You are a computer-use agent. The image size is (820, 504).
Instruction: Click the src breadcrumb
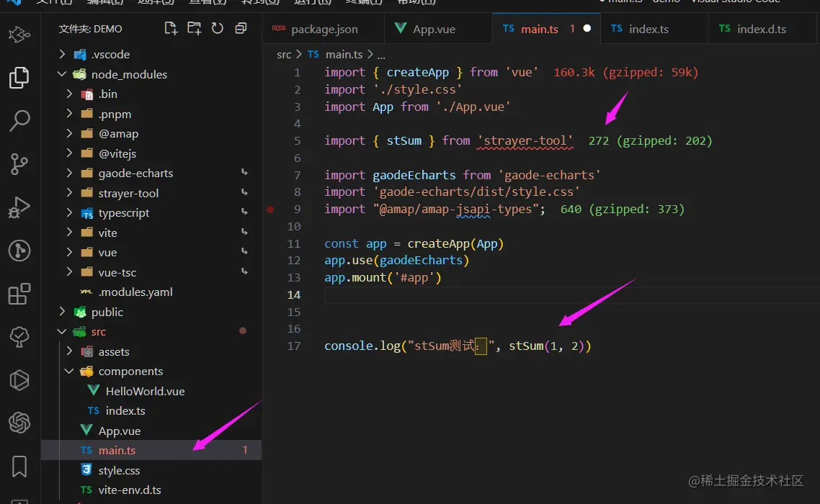[x=284, y=55]
